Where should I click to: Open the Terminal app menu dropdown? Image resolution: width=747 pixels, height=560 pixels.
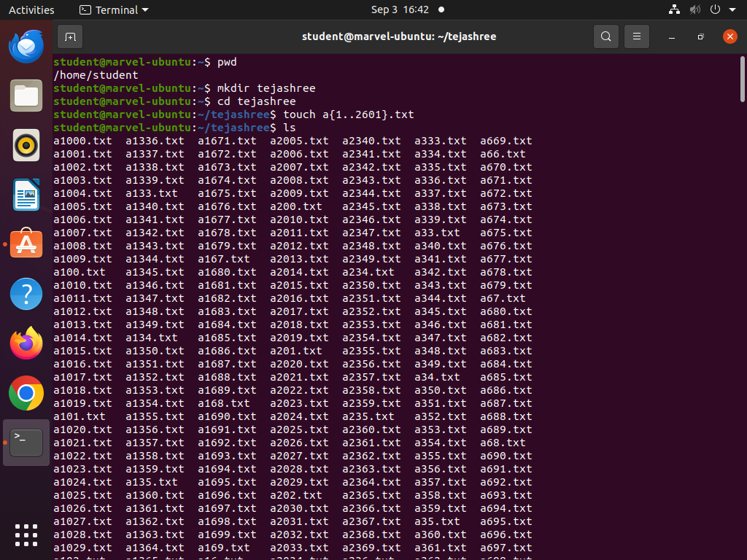(114, 9)
